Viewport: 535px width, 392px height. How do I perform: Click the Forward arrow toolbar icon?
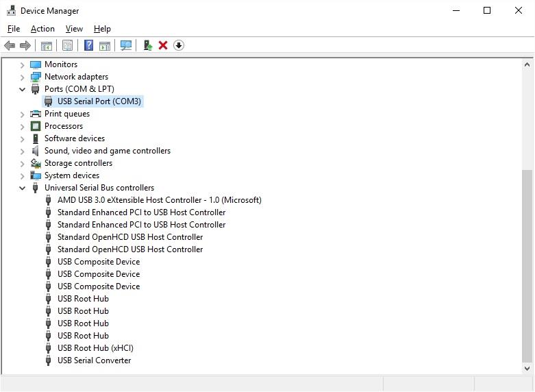point(25,45)
